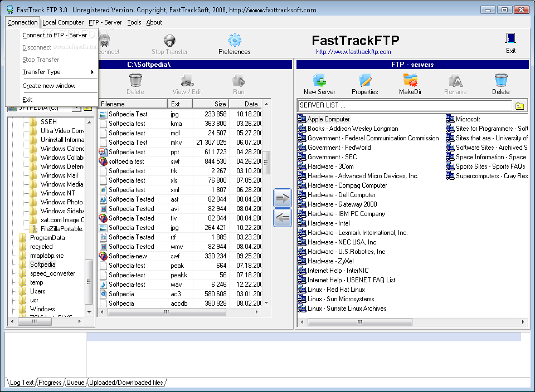535x392 pixels.
Task: Select Softpedia-test wav file
Action: (x=180, y=285)
